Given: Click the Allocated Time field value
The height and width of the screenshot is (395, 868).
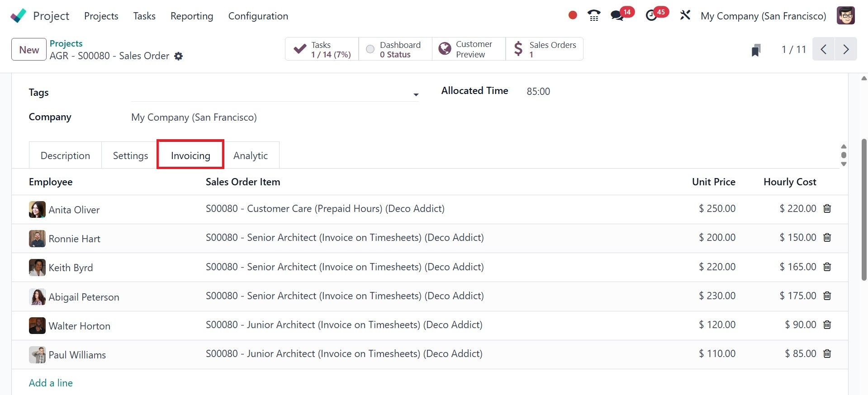Looking at the screenshot, I should click(538, 91).
